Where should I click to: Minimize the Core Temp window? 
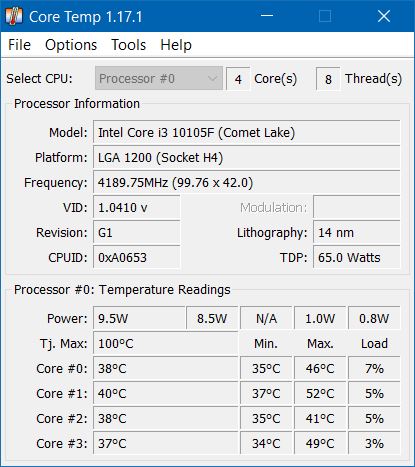click(267, 16)
